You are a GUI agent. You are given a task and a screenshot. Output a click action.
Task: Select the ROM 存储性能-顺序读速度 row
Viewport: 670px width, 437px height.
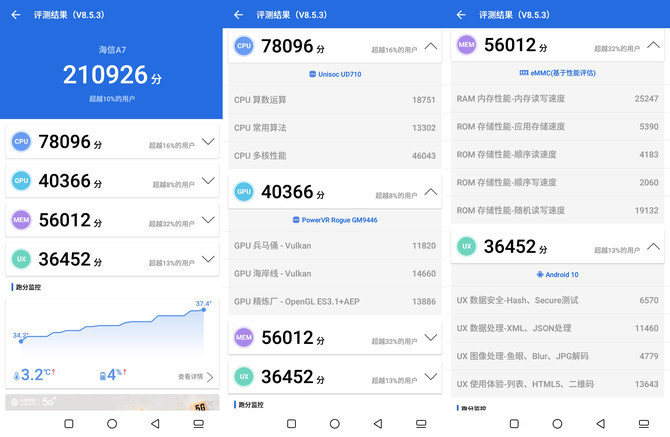click(557, 154)
